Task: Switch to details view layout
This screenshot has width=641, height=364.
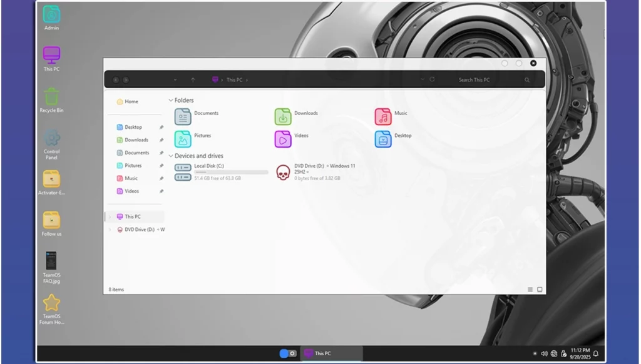Action: (530, 290)
